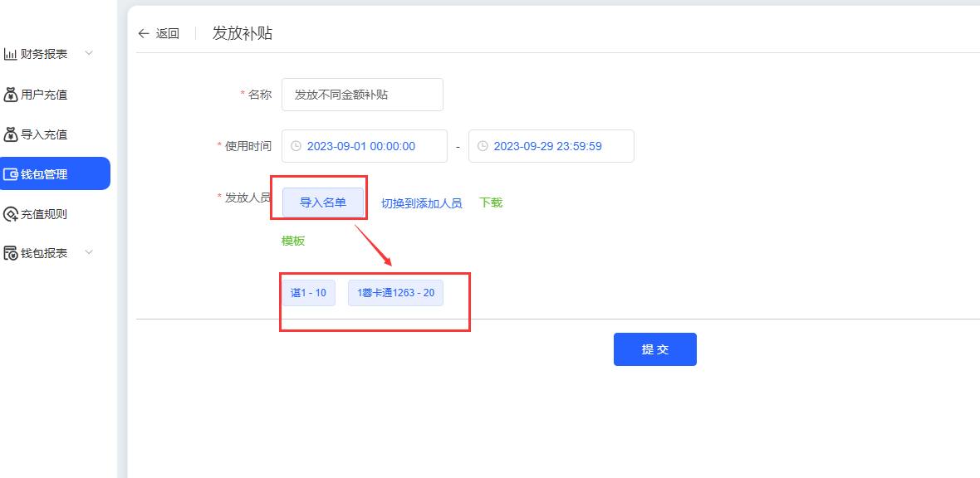Image resolution: width=980 pixels, height=478 pixels.
Task: Click the 财务报表 bar chart icon
Action: tap(11, 55)
